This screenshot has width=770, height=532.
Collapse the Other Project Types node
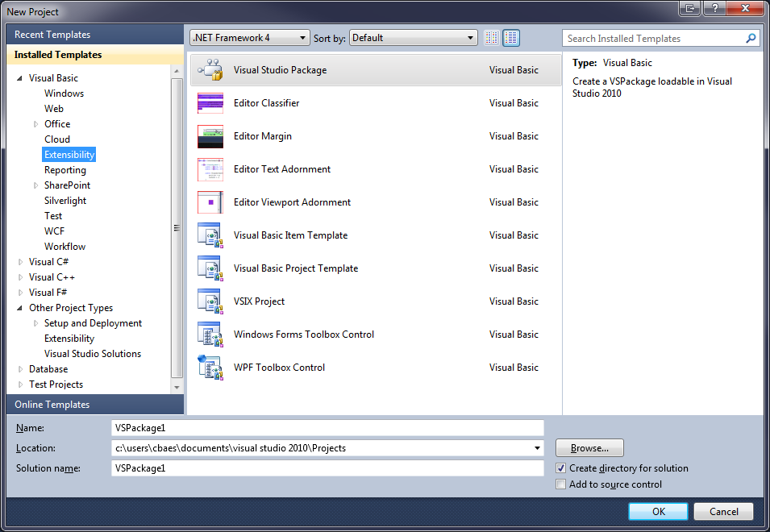click(x=19, y=308)
